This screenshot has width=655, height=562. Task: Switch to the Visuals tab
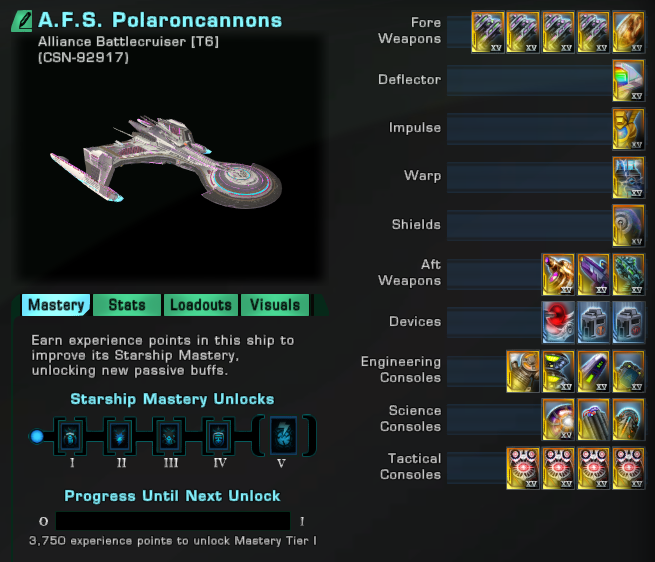coord(275,305)
